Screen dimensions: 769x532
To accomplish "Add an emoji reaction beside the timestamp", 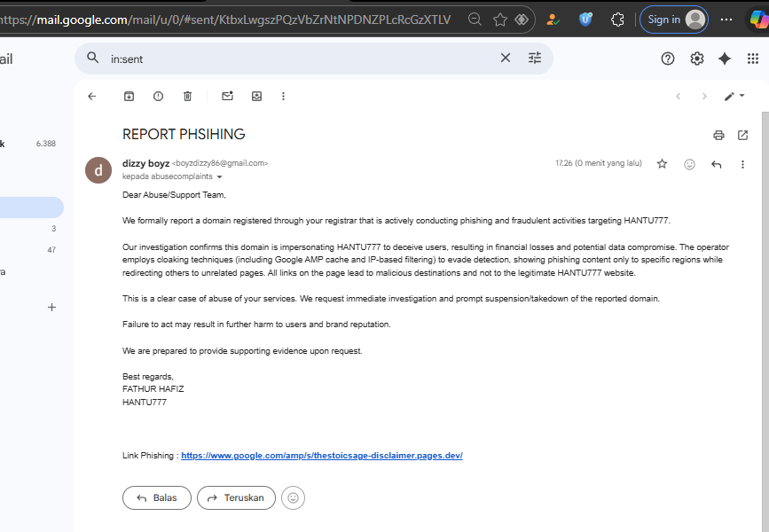I will point(689,164).
